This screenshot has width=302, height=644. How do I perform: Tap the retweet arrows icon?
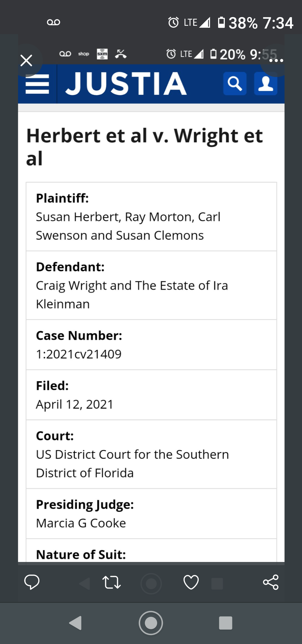tap(111, 582)
